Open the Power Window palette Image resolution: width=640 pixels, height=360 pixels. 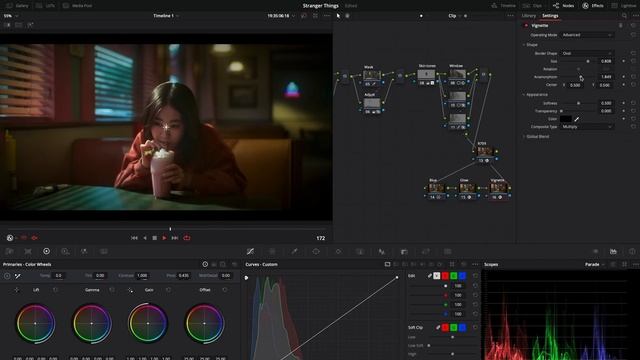click(316, 251)
